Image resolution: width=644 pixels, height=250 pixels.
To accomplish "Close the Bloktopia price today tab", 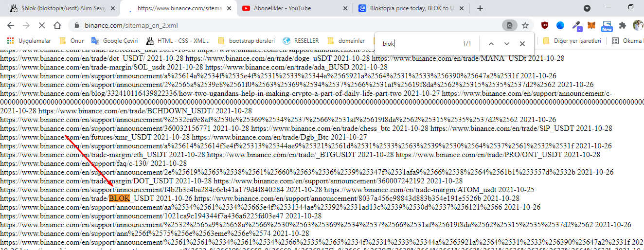I will [x=462, y=8].
